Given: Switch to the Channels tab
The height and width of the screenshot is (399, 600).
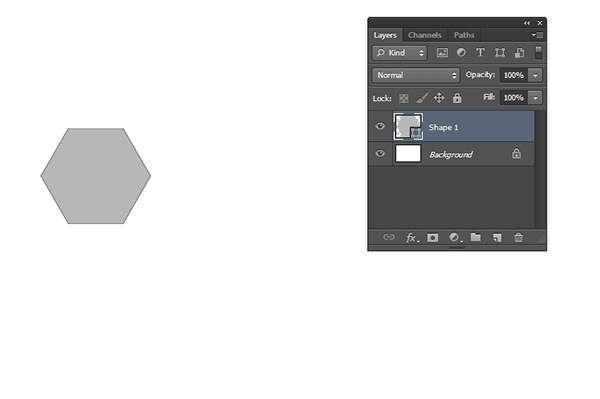Looking at the screenshot, I should [x=425, y=35].
